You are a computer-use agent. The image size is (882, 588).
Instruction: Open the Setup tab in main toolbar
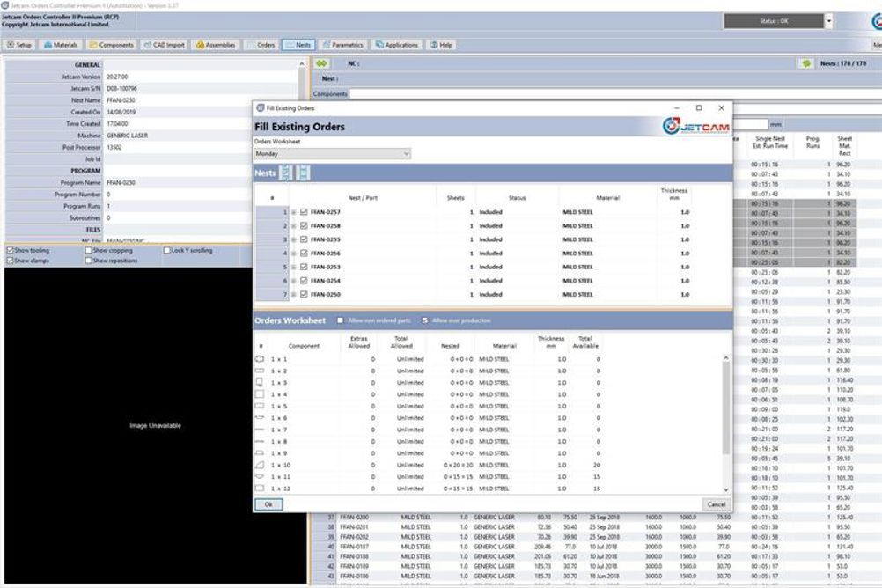[x=19, y=44]
